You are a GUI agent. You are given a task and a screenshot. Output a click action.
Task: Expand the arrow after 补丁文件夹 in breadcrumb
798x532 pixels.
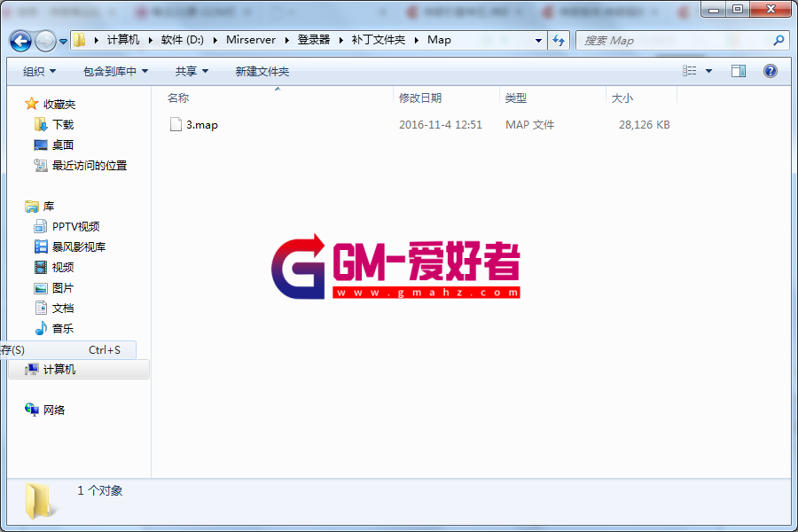point(417,40)
